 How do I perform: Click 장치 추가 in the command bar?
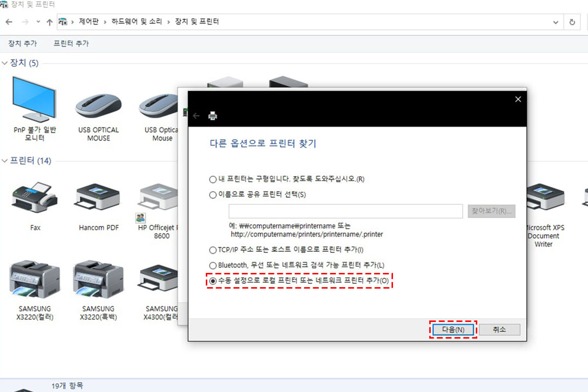coord(23,44)
